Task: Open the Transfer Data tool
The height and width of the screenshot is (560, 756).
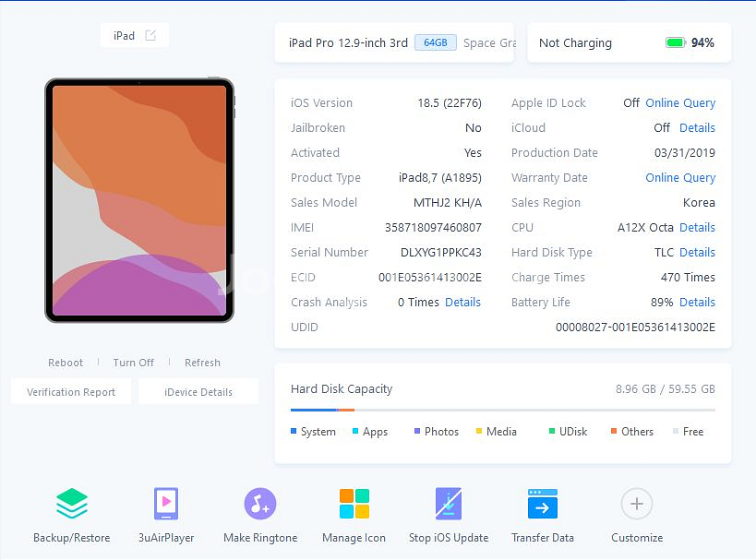Action: click(x=543, y=505)
